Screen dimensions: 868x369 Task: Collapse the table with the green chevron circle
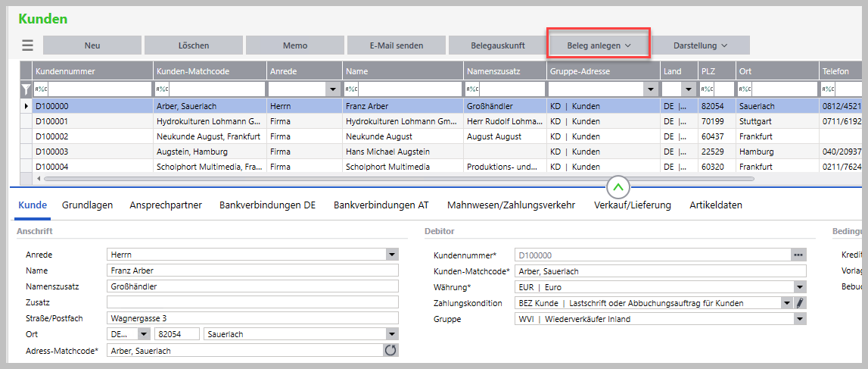point(618,187)
